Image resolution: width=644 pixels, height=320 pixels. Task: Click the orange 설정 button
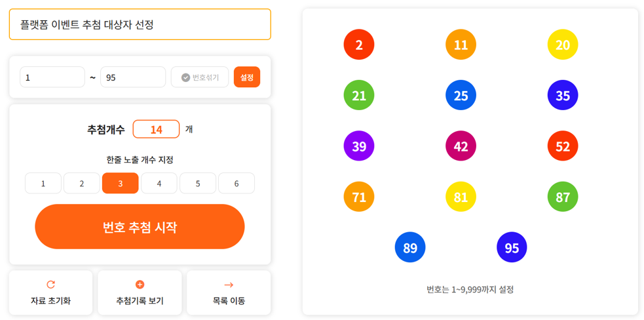coord(247,77)
